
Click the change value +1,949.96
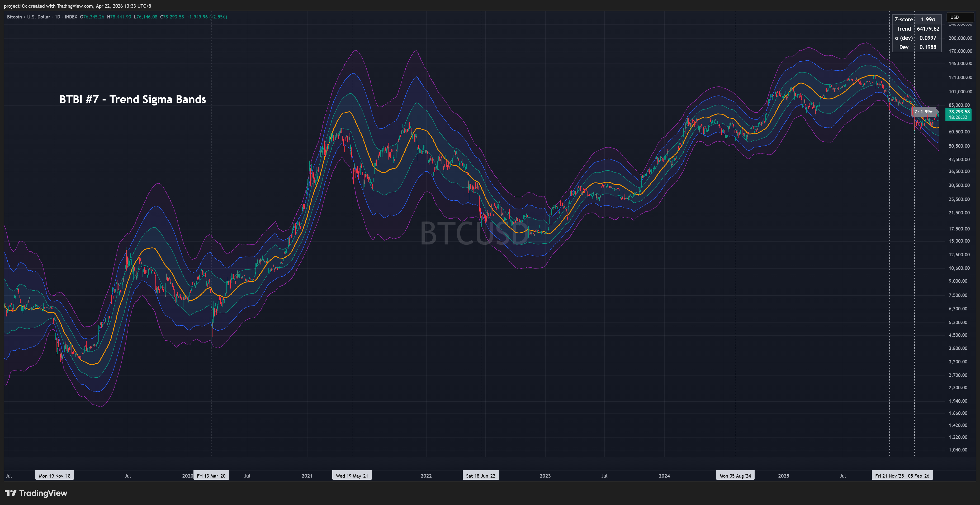[197, 17]
